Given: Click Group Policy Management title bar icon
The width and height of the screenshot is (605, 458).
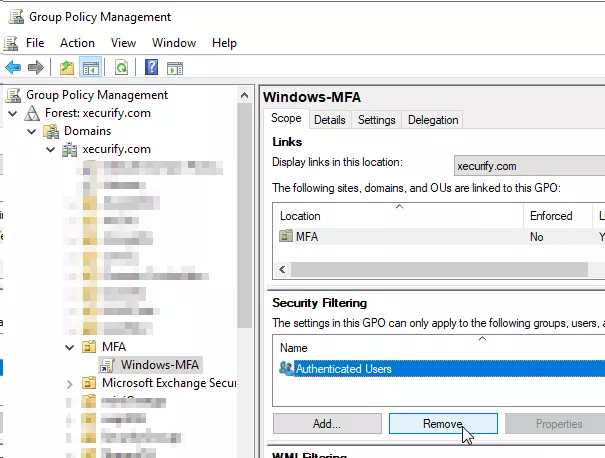Looking at the screenshot, I should coord(16,17).
